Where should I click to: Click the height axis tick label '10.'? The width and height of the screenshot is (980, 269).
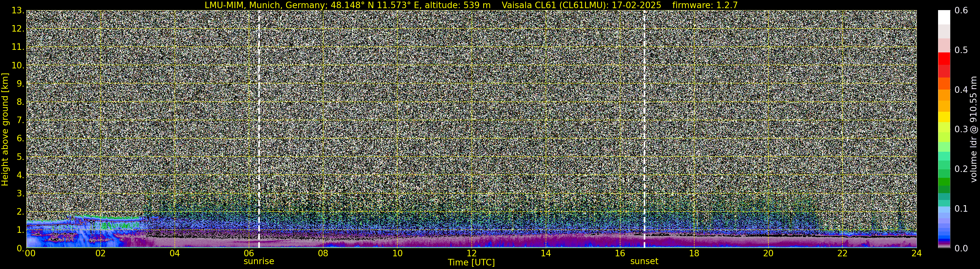point(18,65)
